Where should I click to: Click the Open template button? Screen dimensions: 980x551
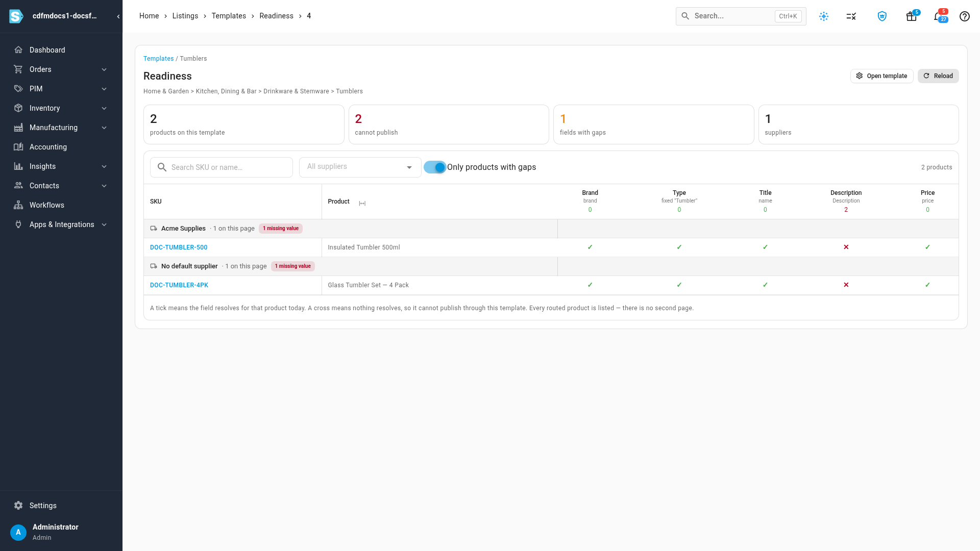coord(881,76)
